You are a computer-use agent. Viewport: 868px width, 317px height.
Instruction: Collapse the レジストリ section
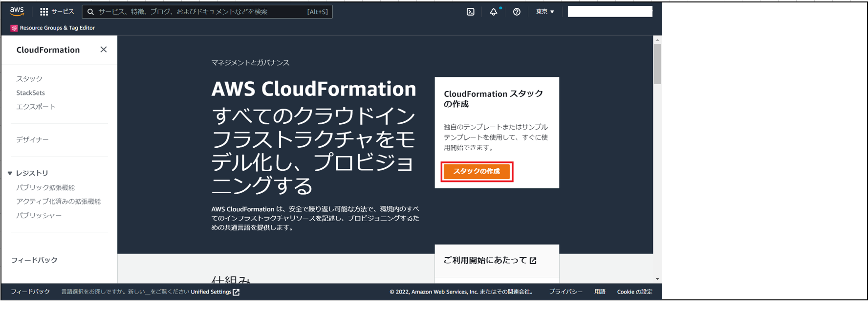point(10,173)
